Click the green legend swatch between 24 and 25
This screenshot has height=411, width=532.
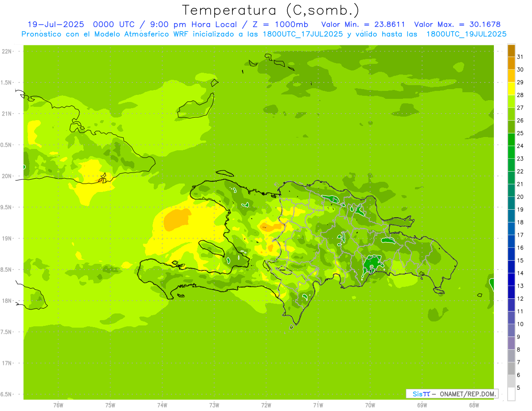(x=511, y=140)
